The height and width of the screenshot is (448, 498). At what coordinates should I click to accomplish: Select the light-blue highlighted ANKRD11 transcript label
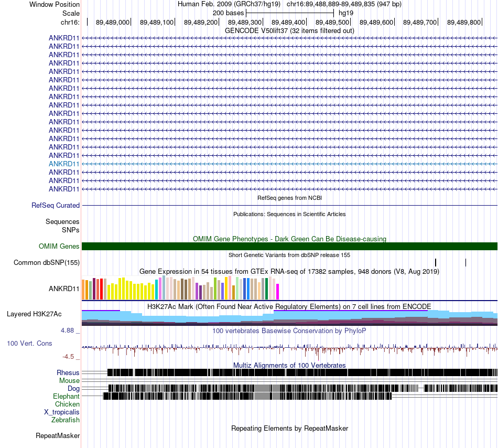tap(64, 164)
